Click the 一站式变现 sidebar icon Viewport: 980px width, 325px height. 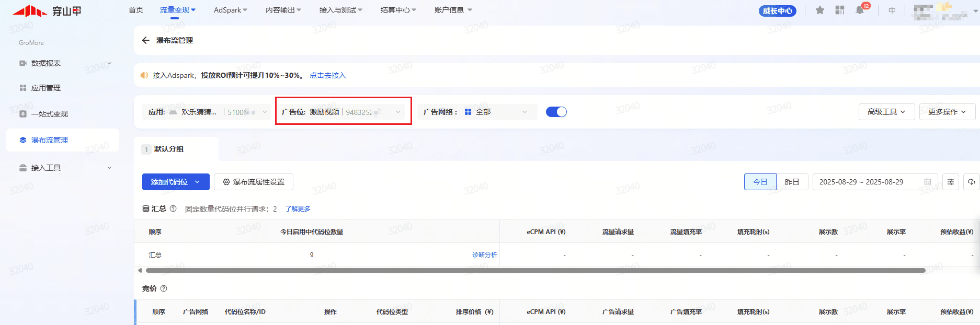(x=23, y=114)
